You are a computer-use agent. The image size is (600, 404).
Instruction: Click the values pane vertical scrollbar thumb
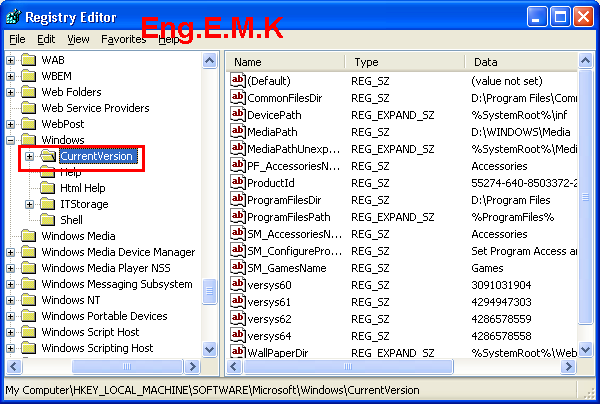586,197
